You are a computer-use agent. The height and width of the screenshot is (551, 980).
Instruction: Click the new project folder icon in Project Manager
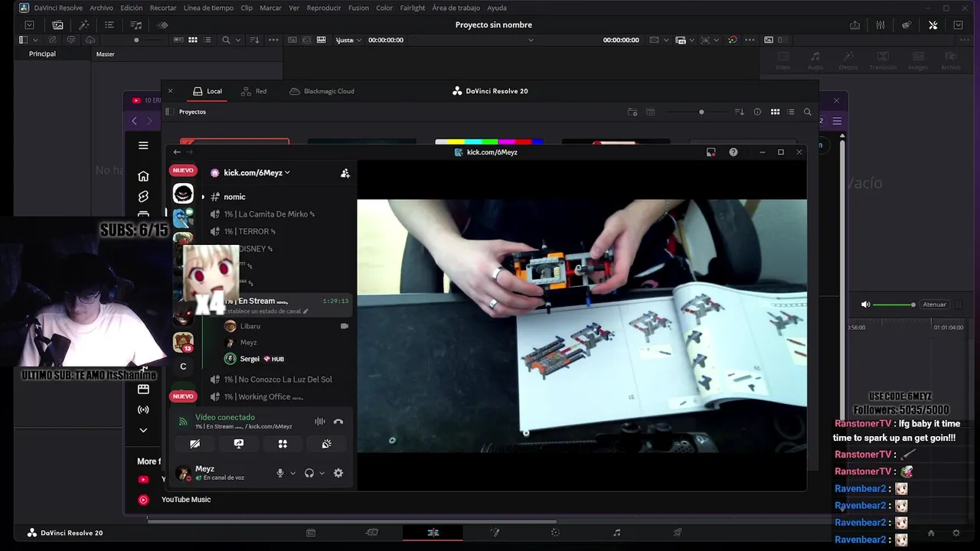tap(632, 112)
